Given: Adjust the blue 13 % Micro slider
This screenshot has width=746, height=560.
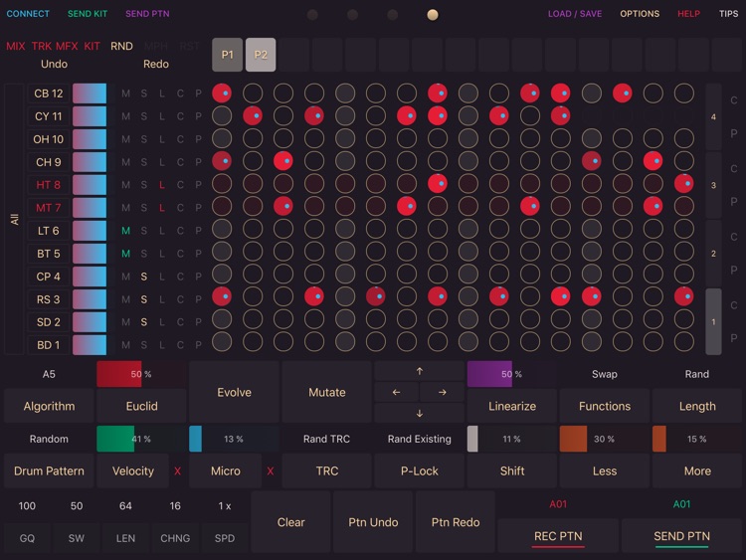Looking at the screenshot, I should [x=234, y=439].
